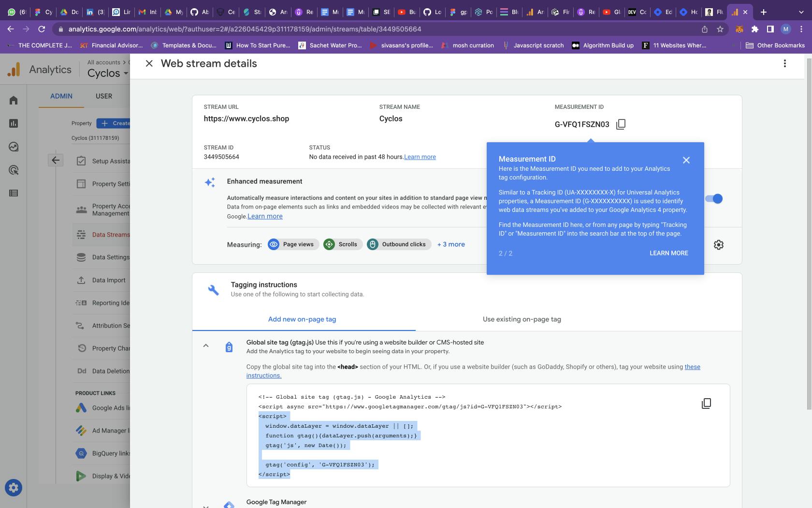This screenshot has height=508, width=812.
Task: Open the browser profile avatar M
Action: (786, 29)
